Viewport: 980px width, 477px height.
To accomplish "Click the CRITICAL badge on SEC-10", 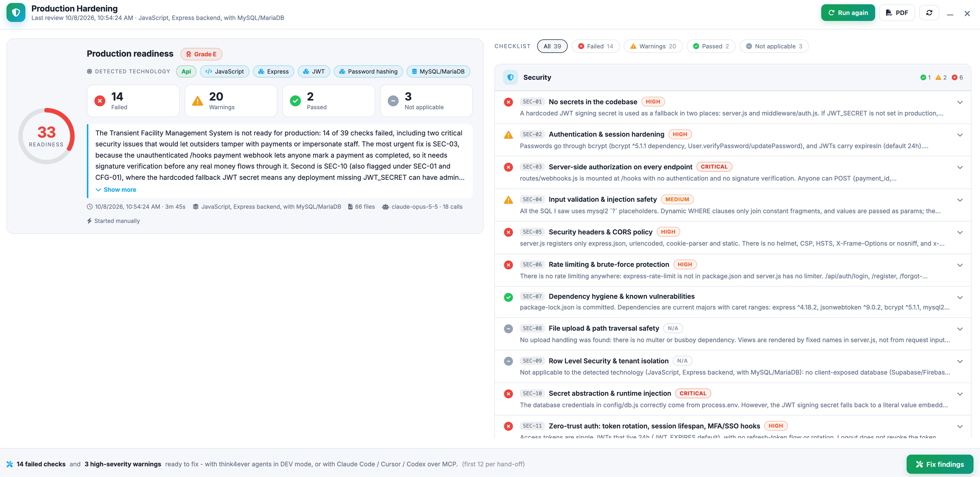I will coord(693,394).
